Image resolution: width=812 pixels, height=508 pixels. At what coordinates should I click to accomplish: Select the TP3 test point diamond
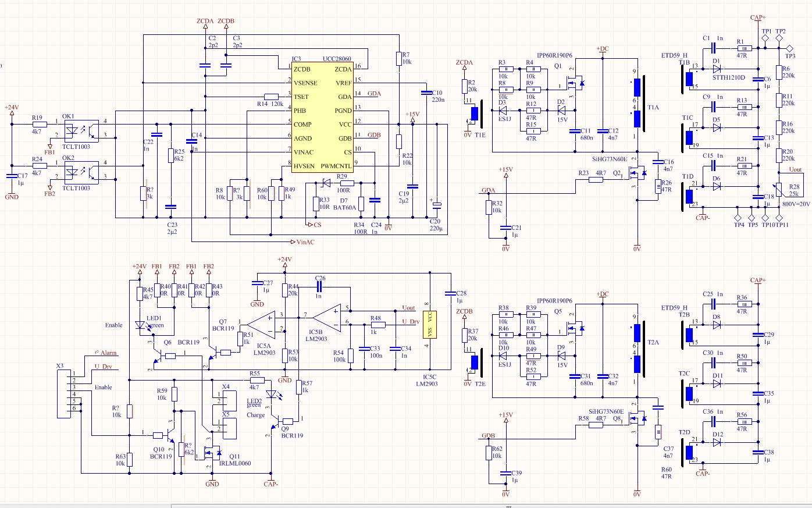pos(790,48)
